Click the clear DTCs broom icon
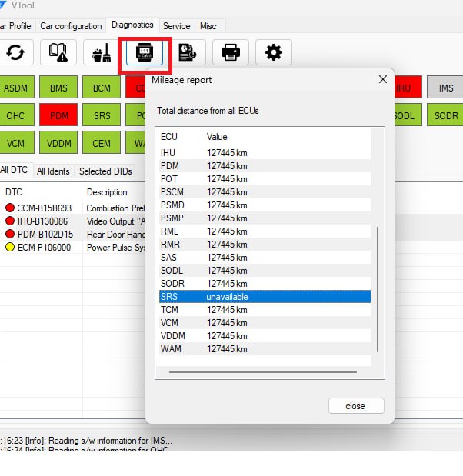Viewport: 463px width, 476px height. point(102,52)
